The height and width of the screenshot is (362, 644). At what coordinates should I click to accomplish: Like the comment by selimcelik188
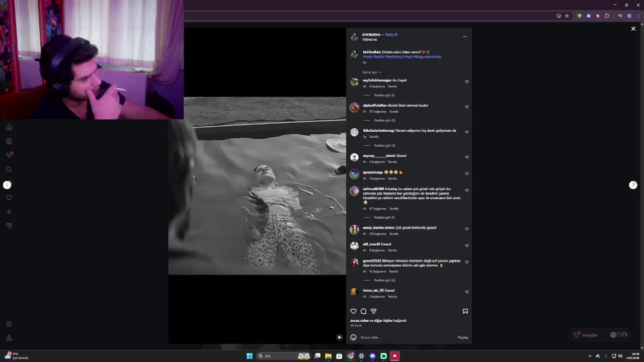point(466,191)
